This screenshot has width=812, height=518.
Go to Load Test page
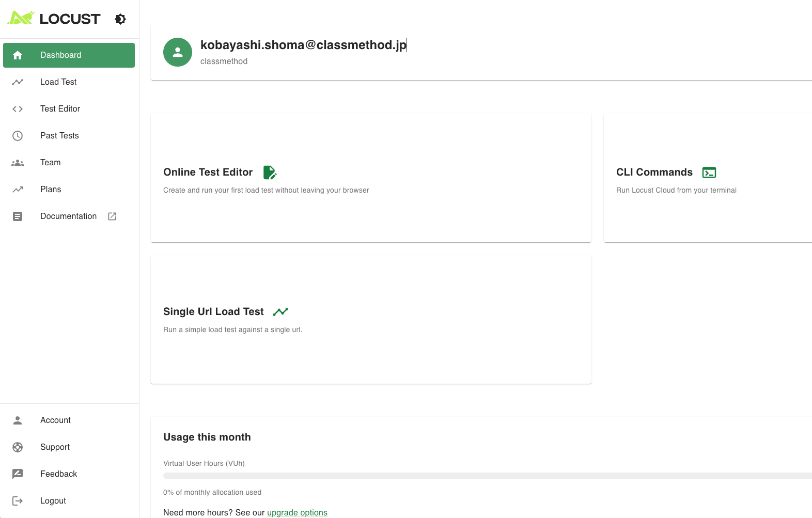point(69,82)
